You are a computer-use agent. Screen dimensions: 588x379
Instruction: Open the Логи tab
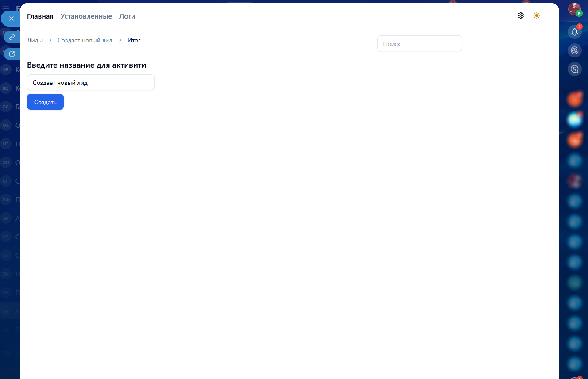tap(127, 16)
